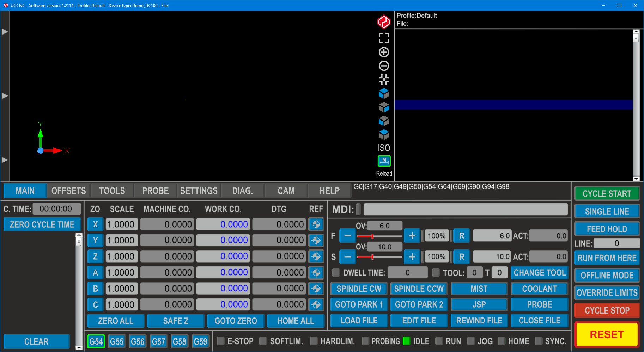Zoom out the toolpath viewer
644x352 pixels.
coord(384,66)
